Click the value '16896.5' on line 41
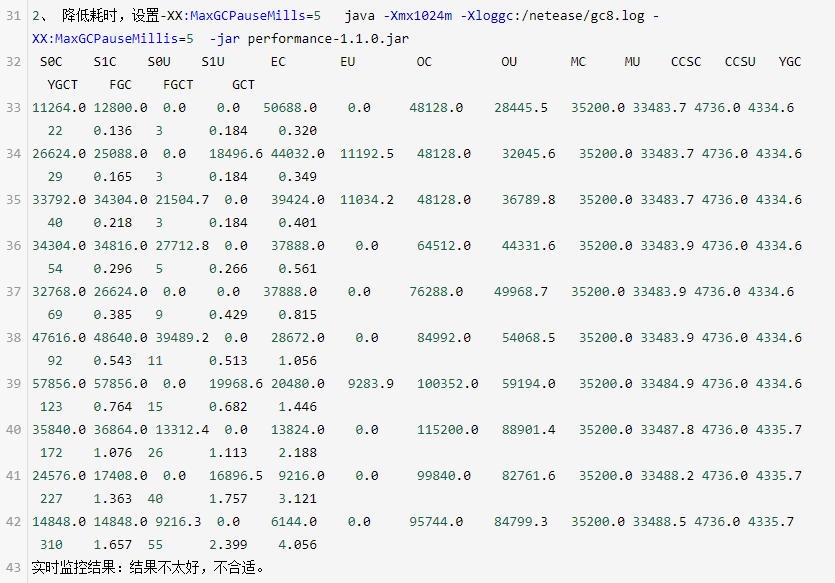This screenshot has height=583, width=835. pos(235,475)
